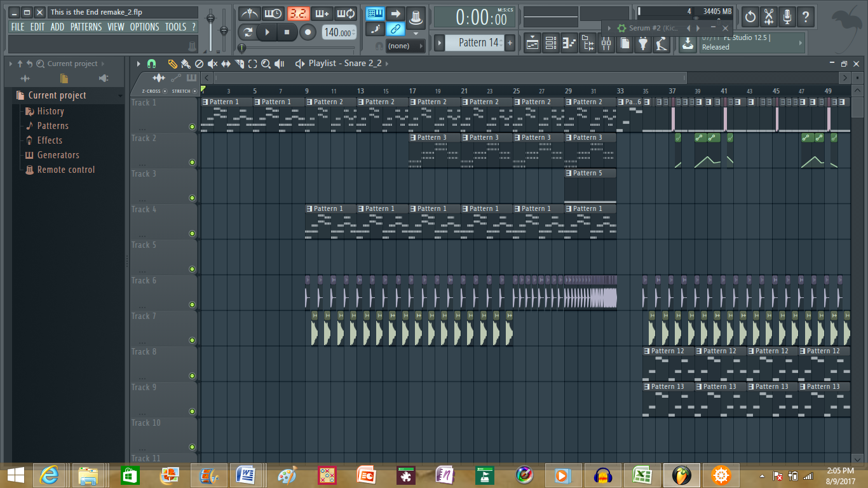Screen dimensions: 868x488
Task: Click the stop button in transport
Action: click(287, 32)
